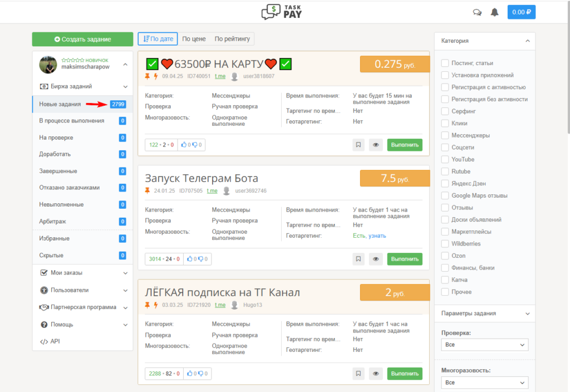Open В процессе выполнения tasks
The image size is (570, 392).
click(83, 121)
